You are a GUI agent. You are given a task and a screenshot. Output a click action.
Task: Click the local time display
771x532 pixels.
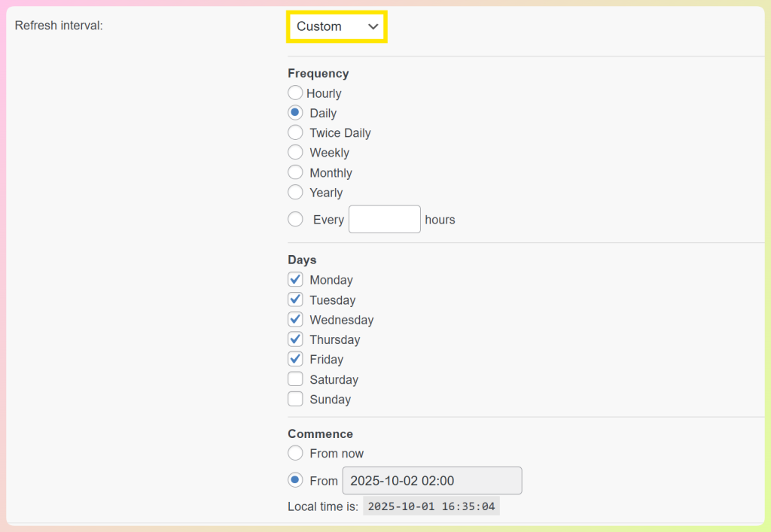pos(430,506)
